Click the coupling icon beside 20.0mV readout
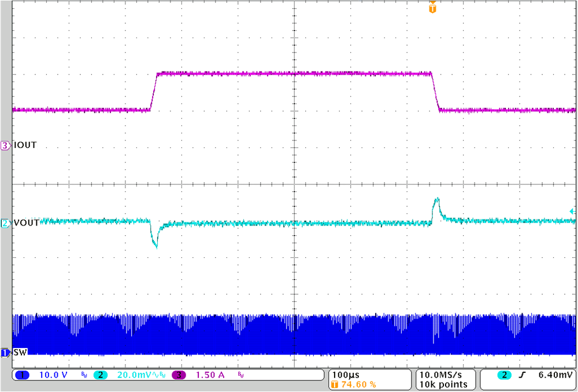The height and width of the screenshot is (392, 578). click(x=155, y=375)
